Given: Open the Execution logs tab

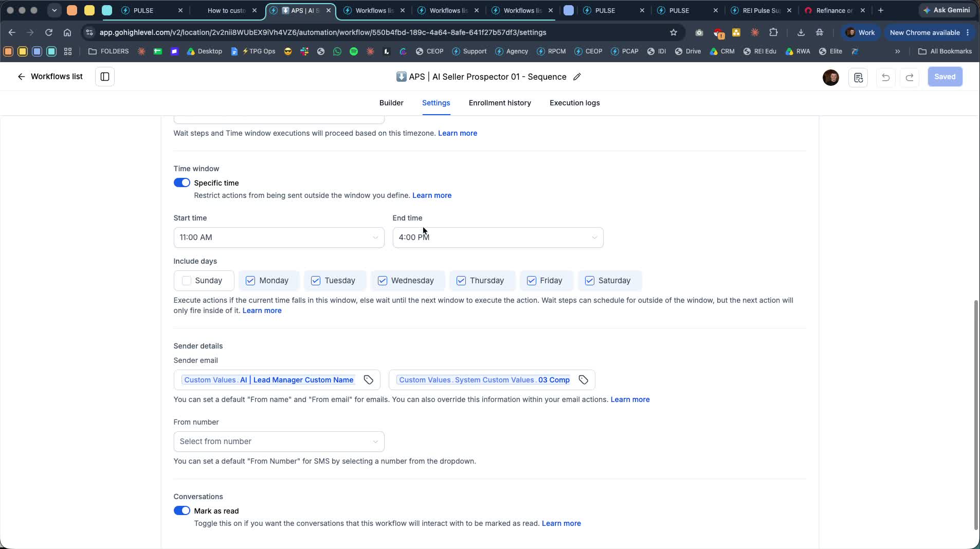Looking at the screenshot, I should (x=574, y=103).
